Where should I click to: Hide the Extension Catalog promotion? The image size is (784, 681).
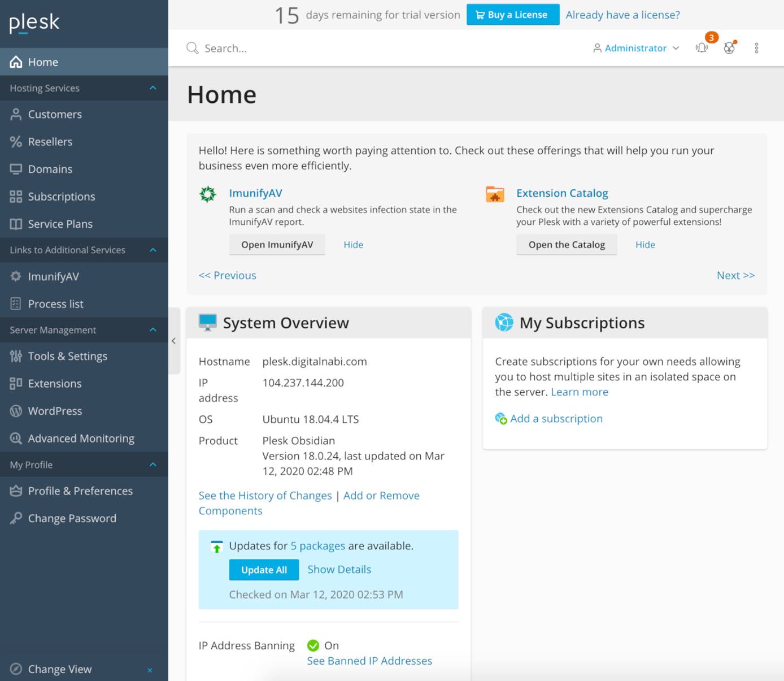[x=645, y=244]
